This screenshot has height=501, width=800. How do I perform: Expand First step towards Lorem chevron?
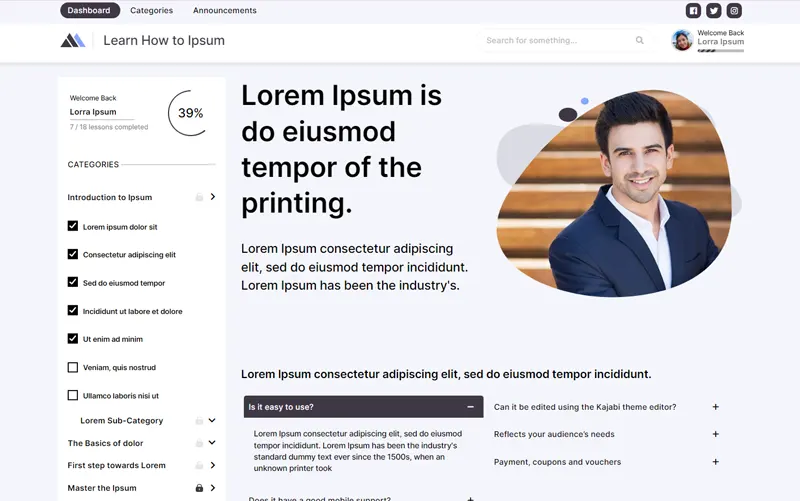[x=213, y=465]
